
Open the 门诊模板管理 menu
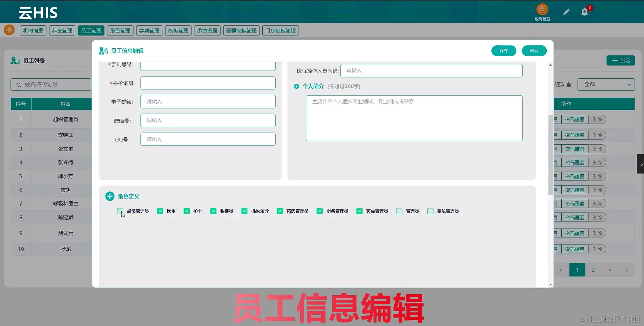[x=281, y=30]
